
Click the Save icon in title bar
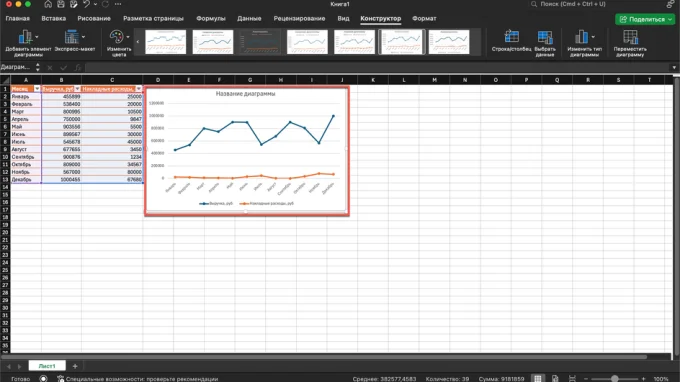(x=61, y=4)
